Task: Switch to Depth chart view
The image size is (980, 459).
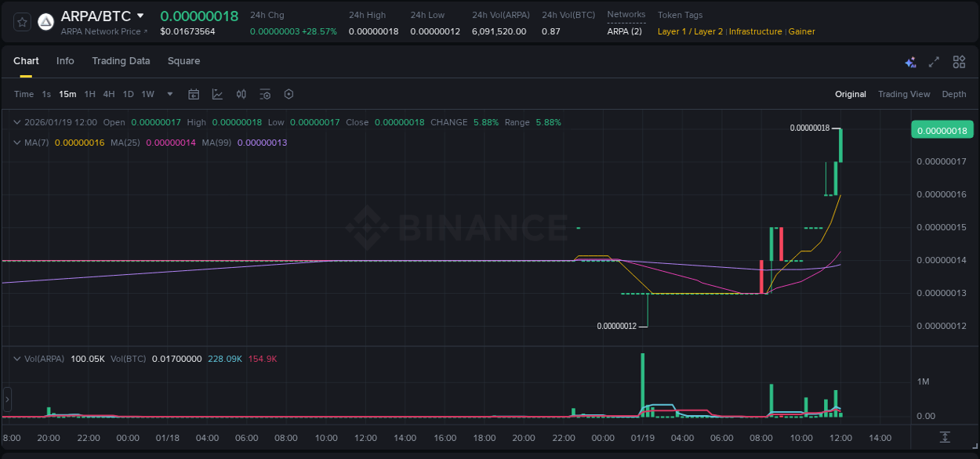Action: click(954, 94)
